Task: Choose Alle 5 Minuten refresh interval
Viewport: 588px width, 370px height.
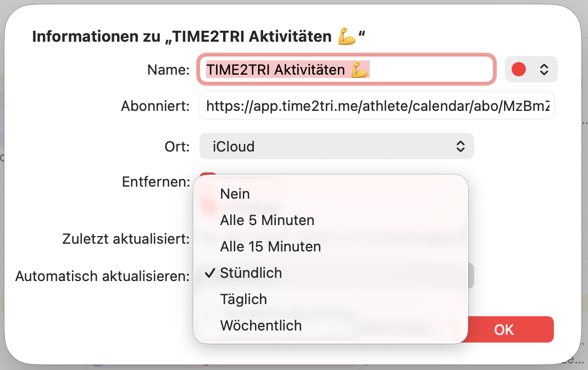Action: click(267, 220)
